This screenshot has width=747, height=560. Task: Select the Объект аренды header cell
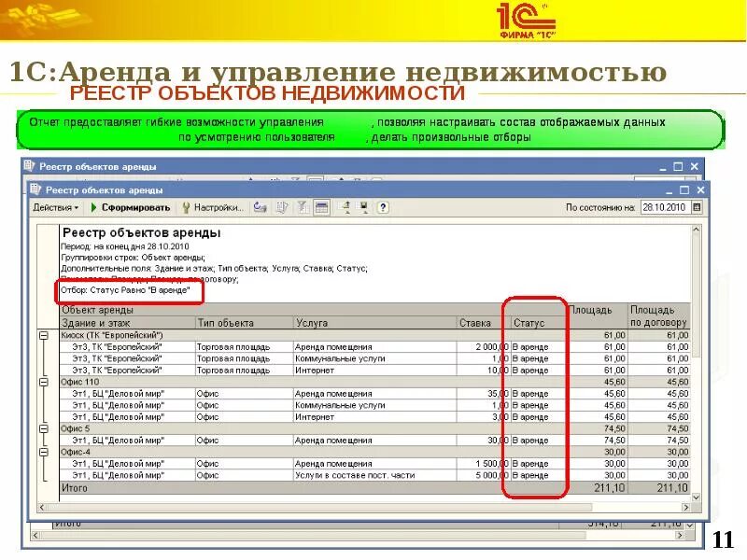(314, 310)
